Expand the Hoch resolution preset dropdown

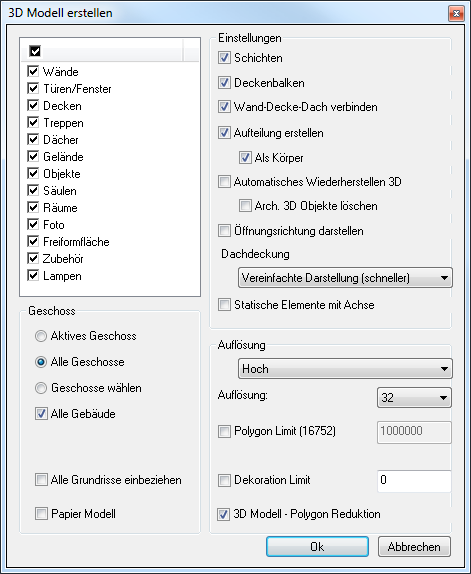click(345, 369)
